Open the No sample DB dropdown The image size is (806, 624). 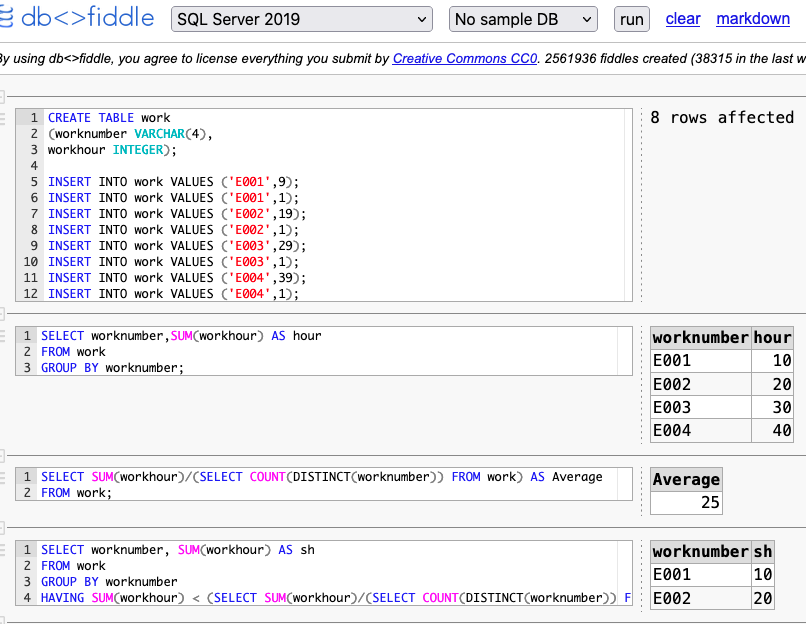pyautogui.click(x=523, y=20)
